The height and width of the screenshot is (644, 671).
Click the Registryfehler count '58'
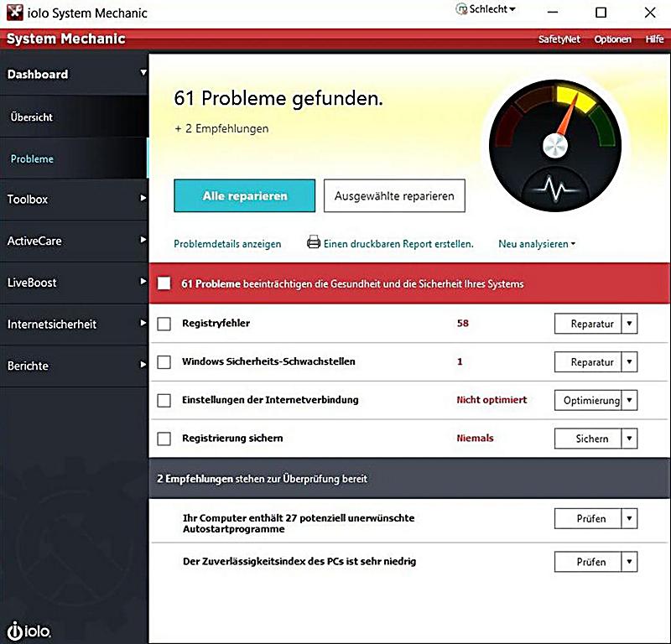click(x=463, y=323)
